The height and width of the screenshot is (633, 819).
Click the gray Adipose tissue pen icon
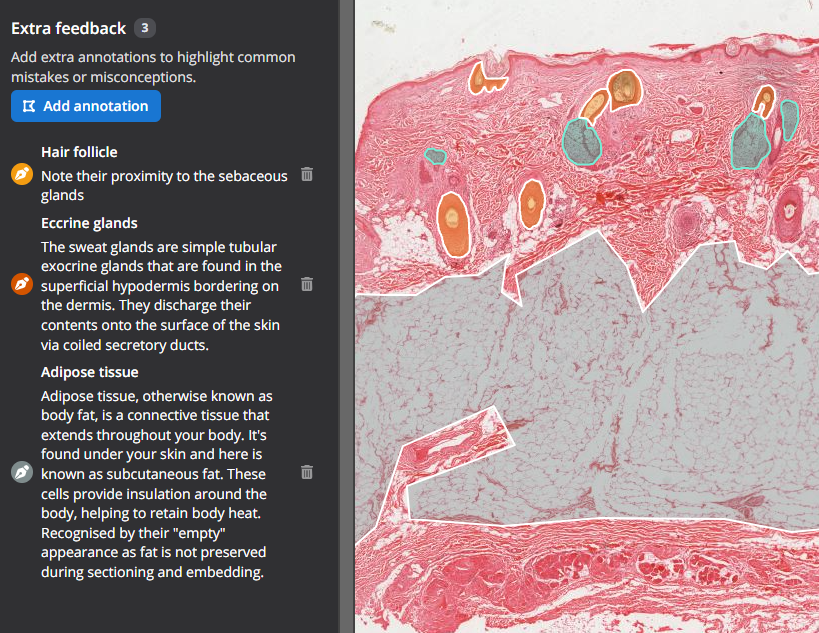click(x=22, y=472)
